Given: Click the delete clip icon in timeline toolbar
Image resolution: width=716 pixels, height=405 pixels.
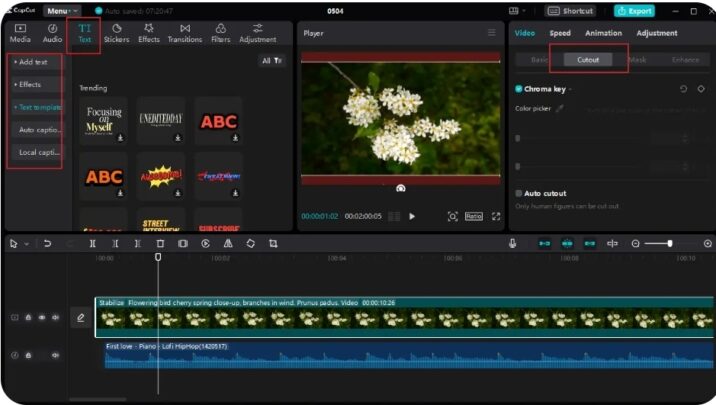Looking at the screenshot, I should point(160,243).
